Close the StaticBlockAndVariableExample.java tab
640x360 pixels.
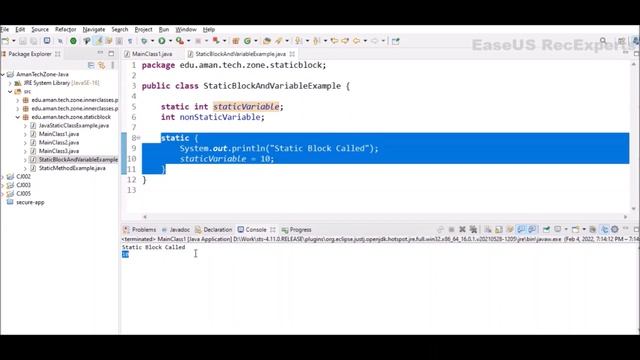[292, 54]
